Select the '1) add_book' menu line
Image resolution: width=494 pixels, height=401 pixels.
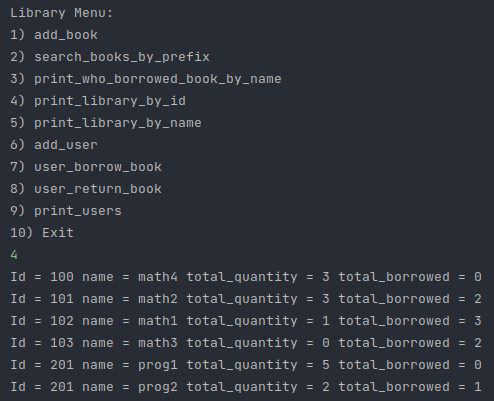point(54,35)
